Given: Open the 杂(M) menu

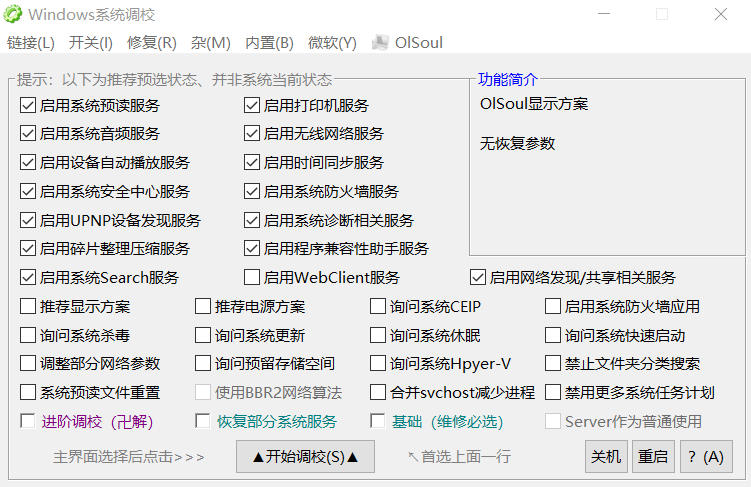Looking at the screenshot, I should (210, 43).
